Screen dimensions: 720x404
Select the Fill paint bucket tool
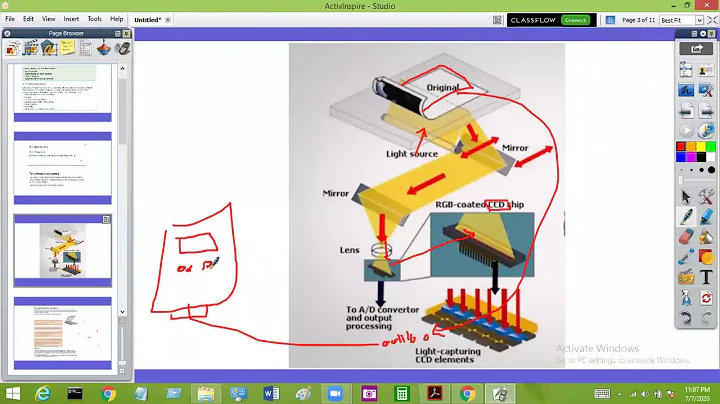(706, 237)
